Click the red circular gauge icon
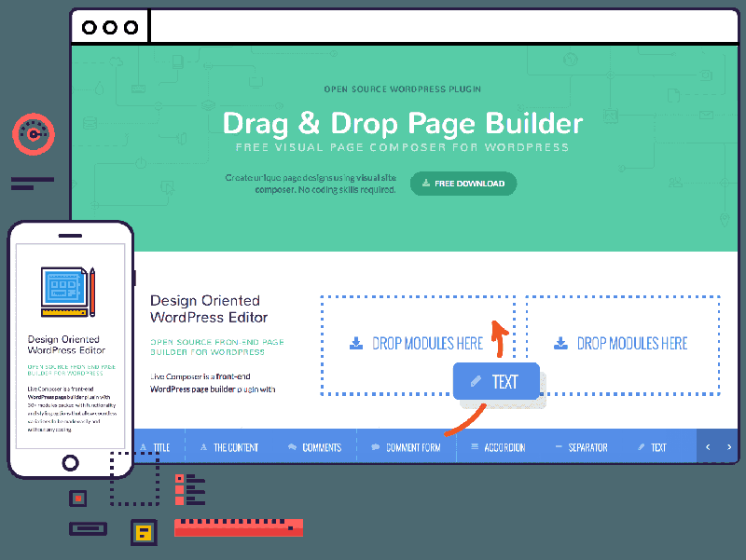Image resolution: width=746 pixels, height=560 pixels. coord(34,134)
